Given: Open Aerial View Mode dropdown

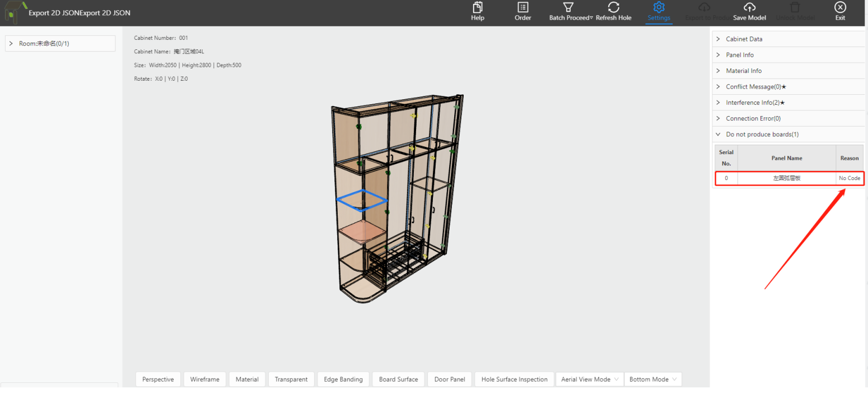Looking at the screenshot, I should (589, 380).
